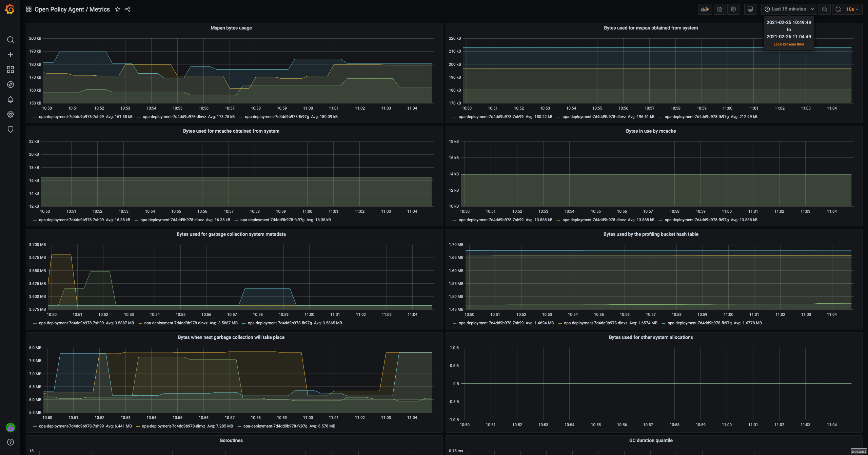Open the search dashboards sidebar icon
The width and height of the screenshot is (868, 455).
[11, 40]
